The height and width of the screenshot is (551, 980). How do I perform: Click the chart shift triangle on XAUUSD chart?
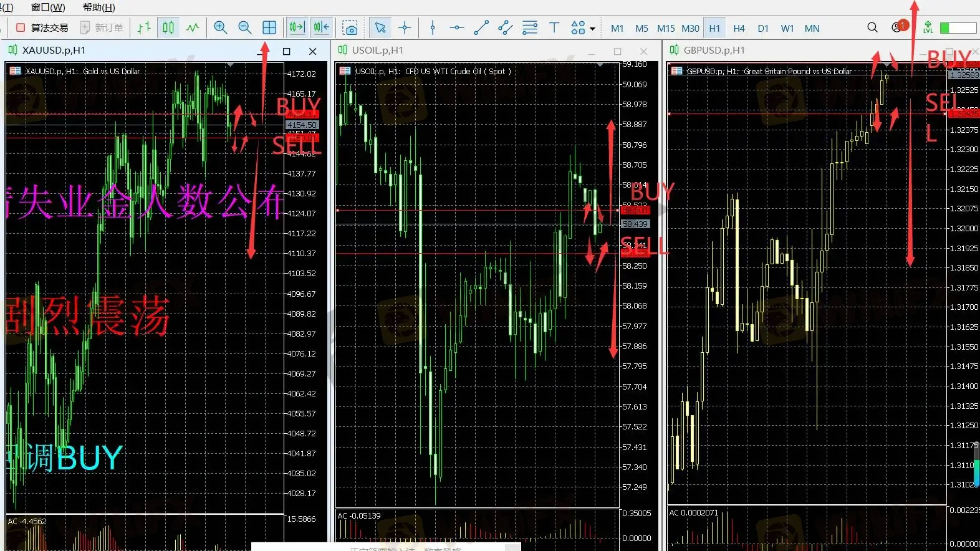pyautogui.click(x=231, y=65)
